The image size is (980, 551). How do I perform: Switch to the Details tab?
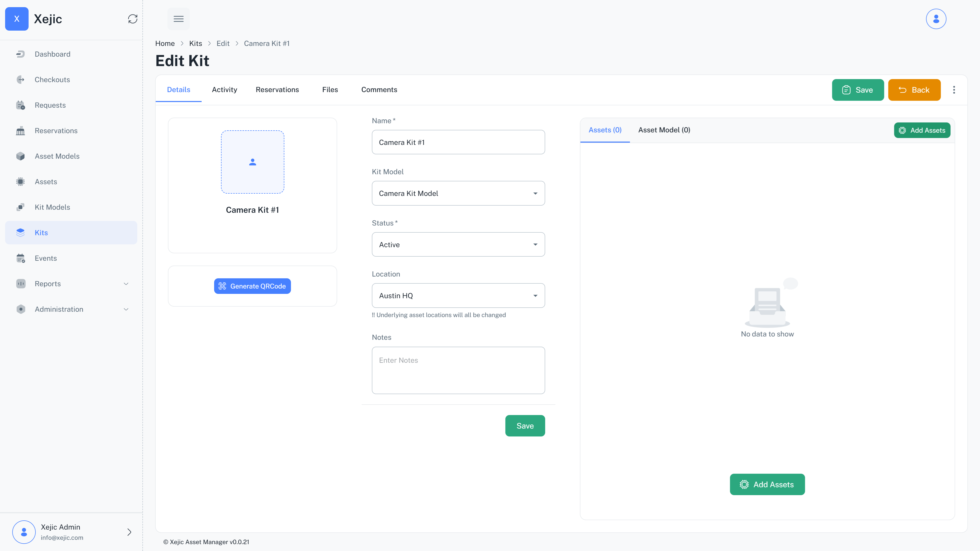178,89
